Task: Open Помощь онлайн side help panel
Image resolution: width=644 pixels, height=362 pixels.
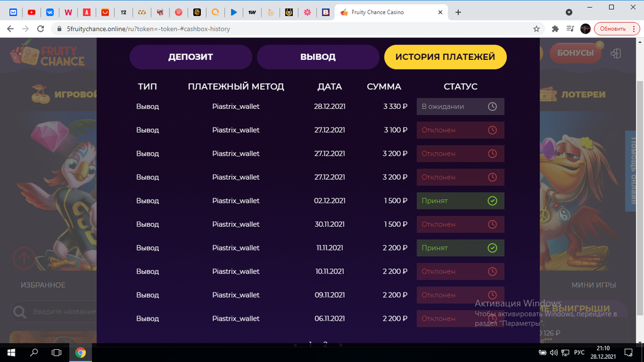Action: (x=635, y=169)
